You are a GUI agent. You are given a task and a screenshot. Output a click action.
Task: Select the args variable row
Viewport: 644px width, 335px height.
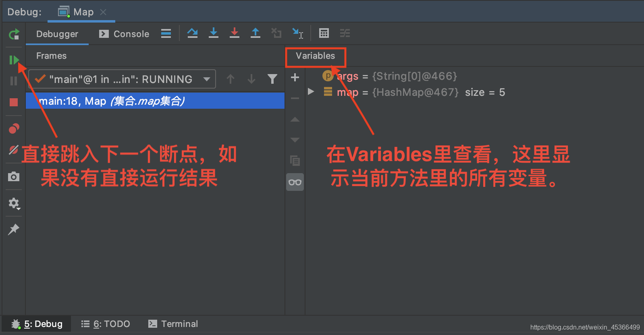(475, 76)
